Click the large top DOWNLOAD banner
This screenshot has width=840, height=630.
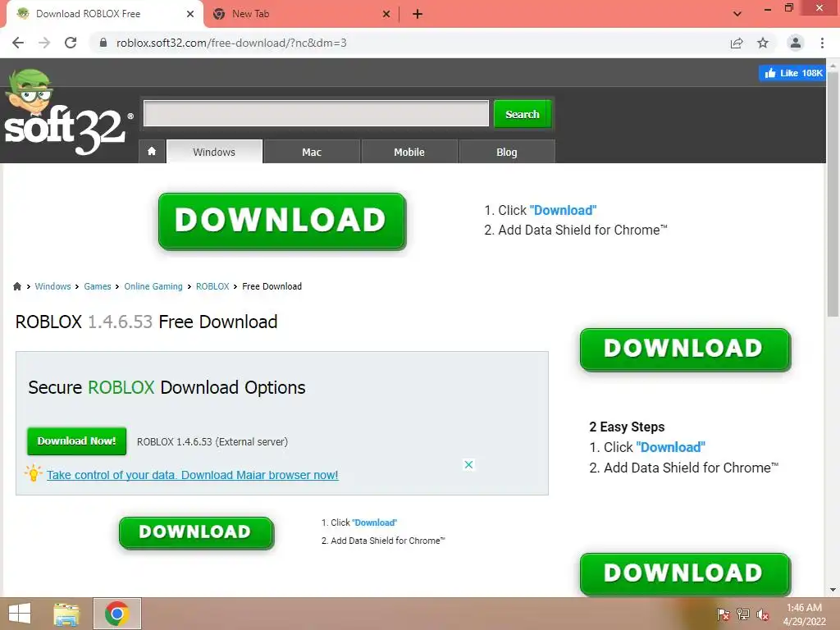click(282, 221)
